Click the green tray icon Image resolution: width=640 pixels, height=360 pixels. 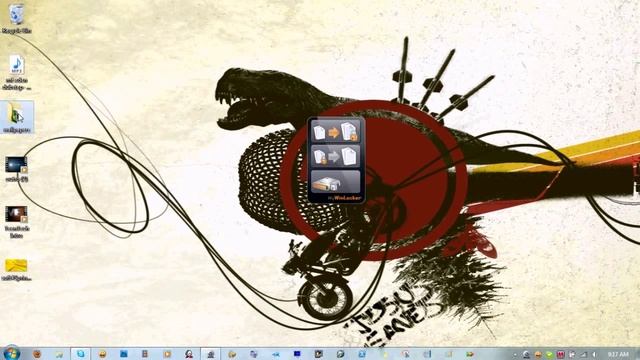pos(549,355)
